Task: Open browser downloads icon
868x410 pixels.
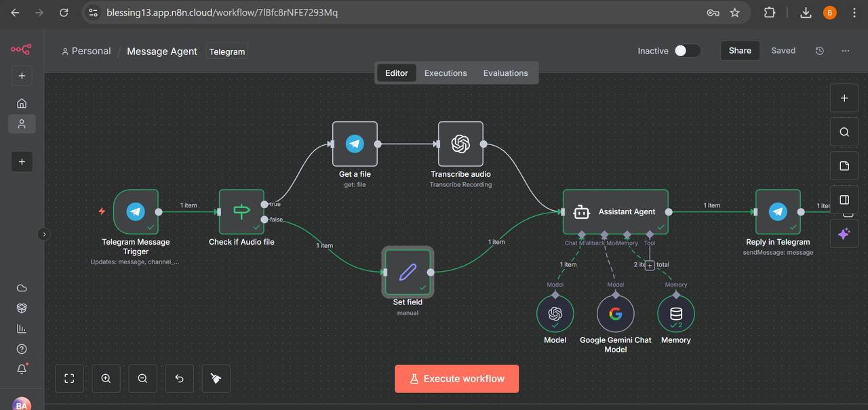Action: [x=806, y=12]
